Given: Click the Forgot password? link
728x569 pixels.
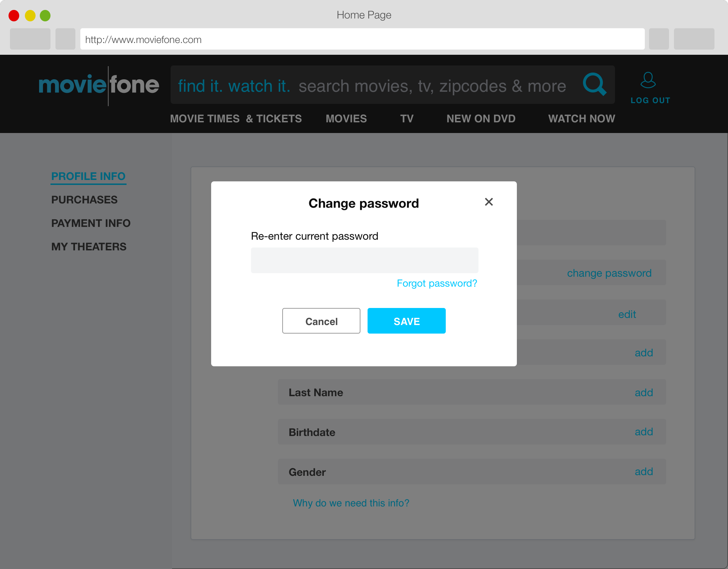Looking at the screenshot, I should (437, 283).
